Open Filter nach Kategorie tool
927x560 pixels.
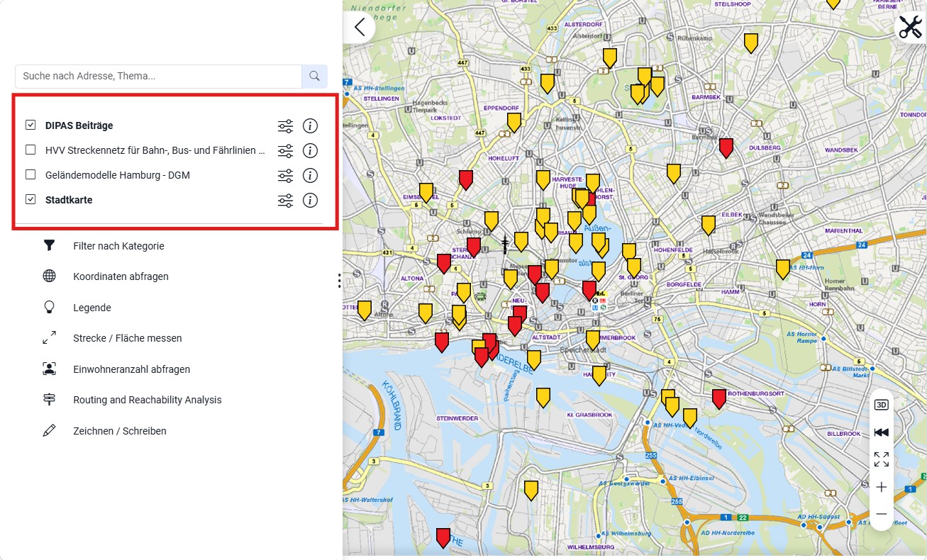tap(118, 246)
